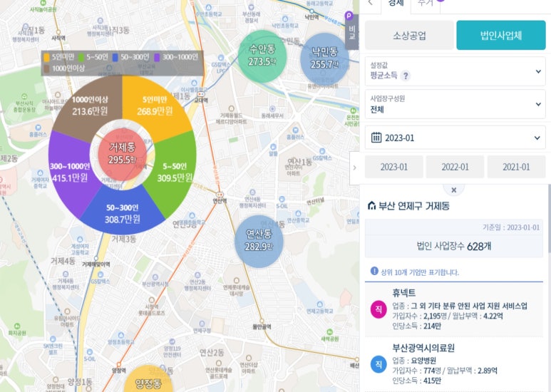Click the 1000인이상 213.6만원 pie segment
Image resolution: width=551 pixels, height=392 pixels.
[x=90, y=105]
